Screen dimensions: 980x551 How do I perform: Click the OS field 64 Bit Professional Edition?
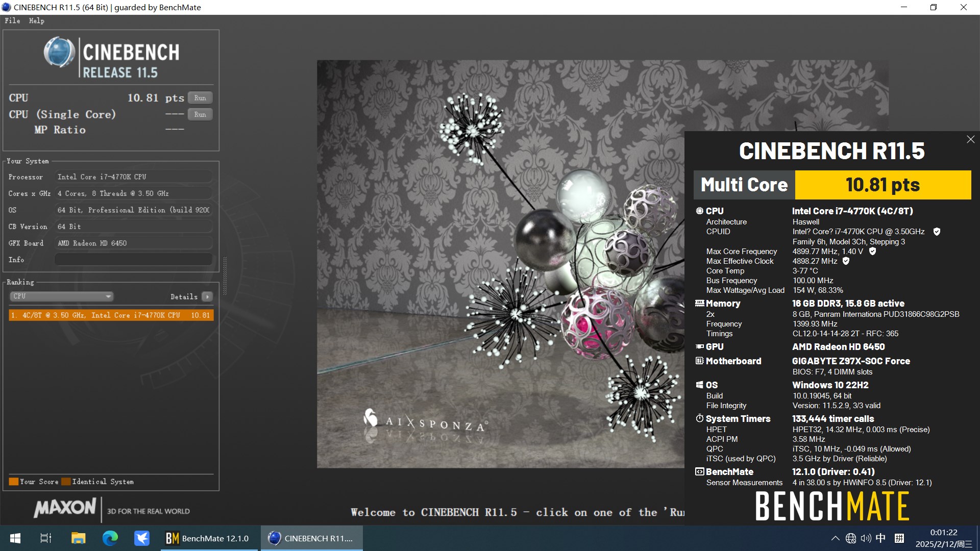click(133, 210)
